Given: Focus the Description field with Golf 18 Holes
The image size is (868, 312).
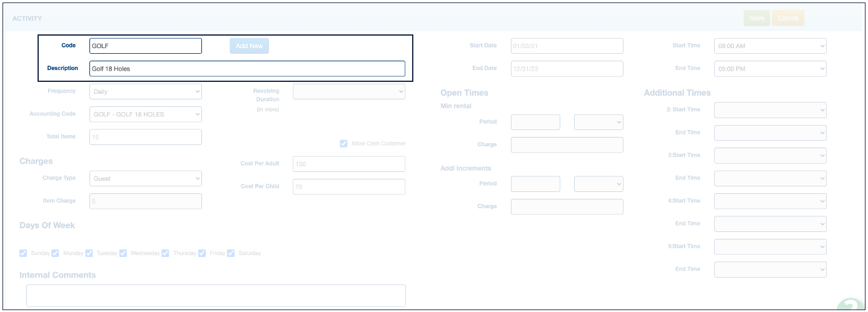Looking at the screenshot, I should pos(247,69).
